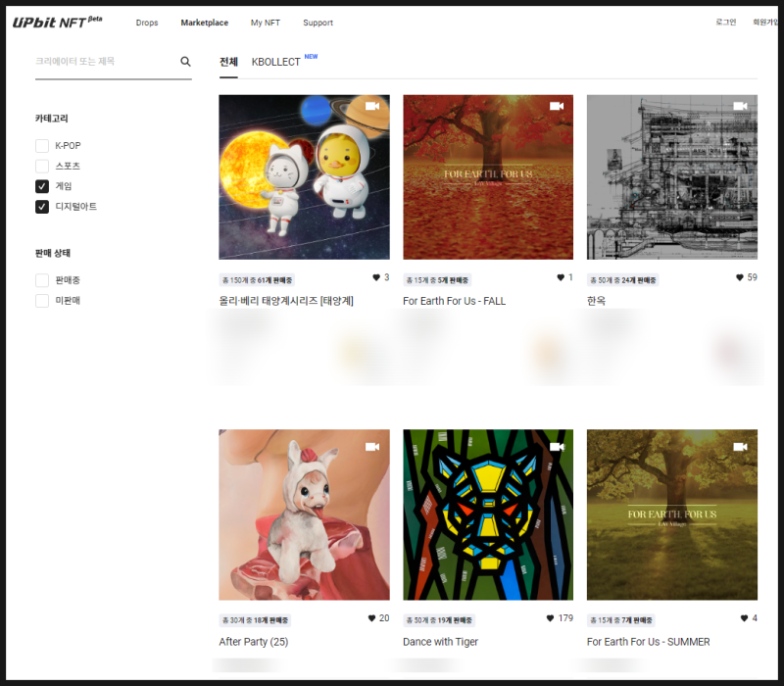Open the 한옥 title link

point(596,301)
